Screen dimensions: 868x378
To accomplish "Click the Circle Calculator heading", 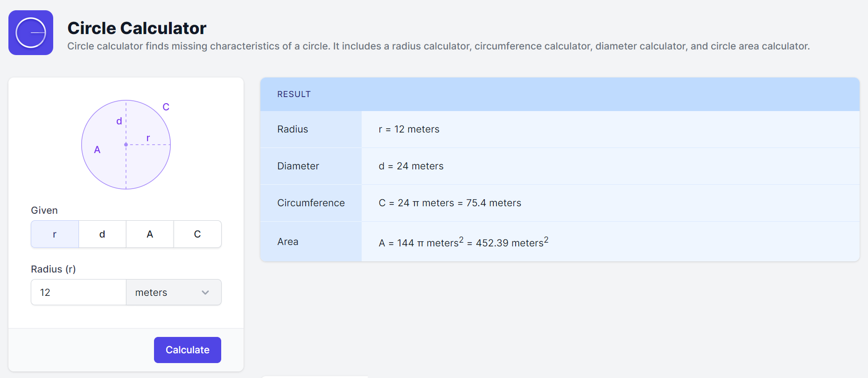I will [x=137, y=28].
